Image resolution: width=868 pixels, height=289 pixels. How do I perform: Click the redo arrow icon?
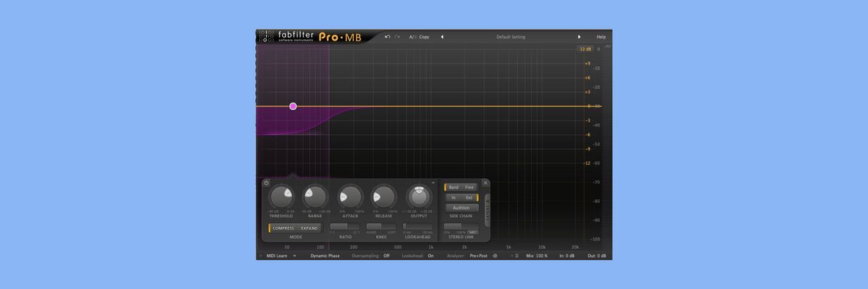397,37
